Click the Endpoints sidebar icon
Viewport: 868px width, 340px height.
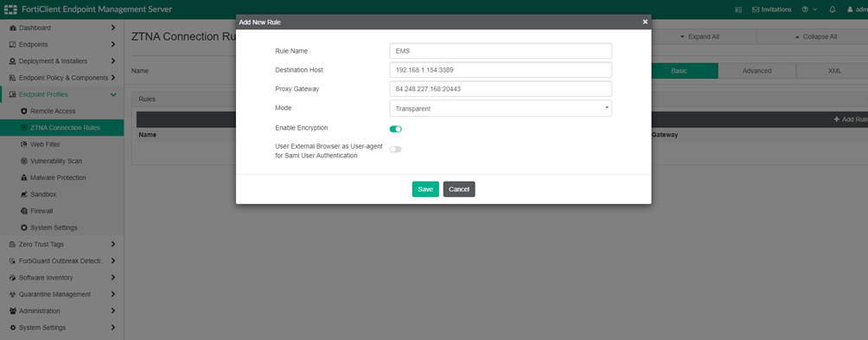click(x=13, y=44)
